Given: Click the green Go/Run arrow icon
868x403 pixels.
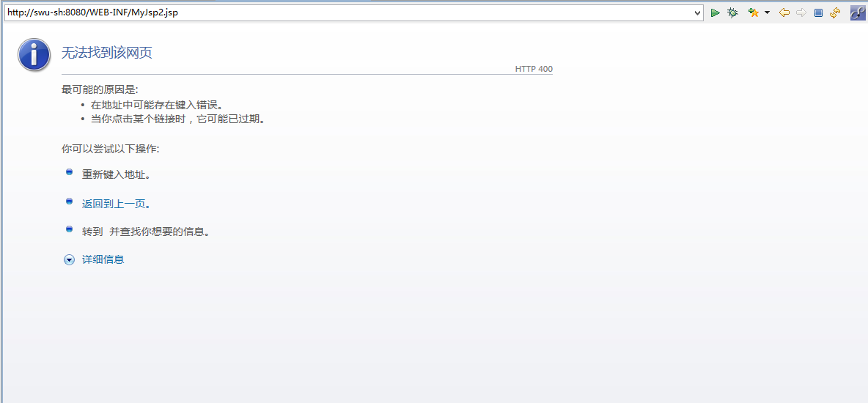Looking at the screenshot, I should pos(716,12).
